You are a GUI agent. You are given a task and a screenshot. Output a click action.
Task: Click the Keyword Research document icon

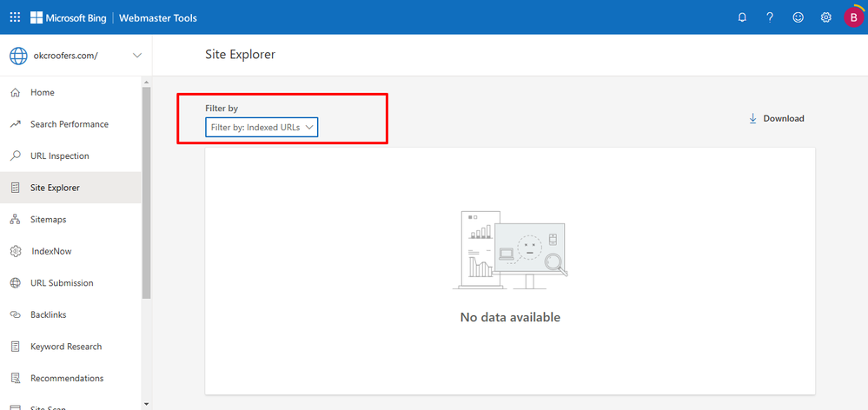click(16, 347)
